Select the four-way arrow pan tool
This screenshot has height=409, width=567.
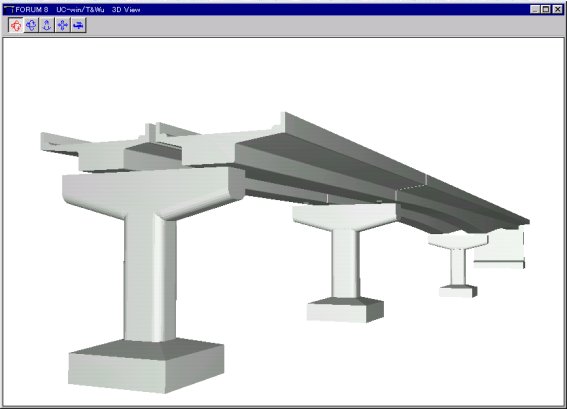coord(63,25)
